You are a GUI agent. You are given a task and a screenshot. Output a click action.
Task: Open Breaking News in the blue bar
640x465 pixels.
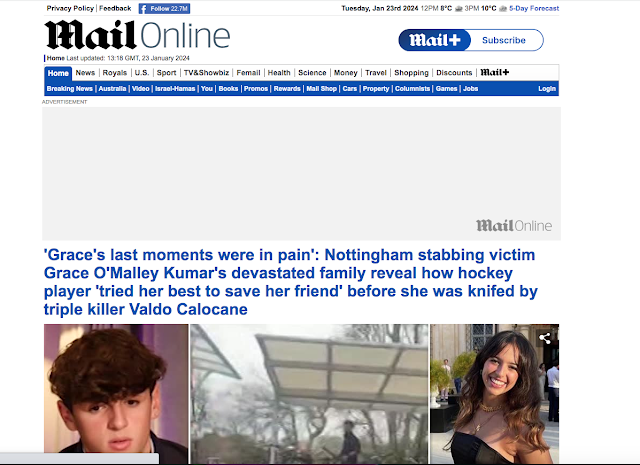click(70, 89)
